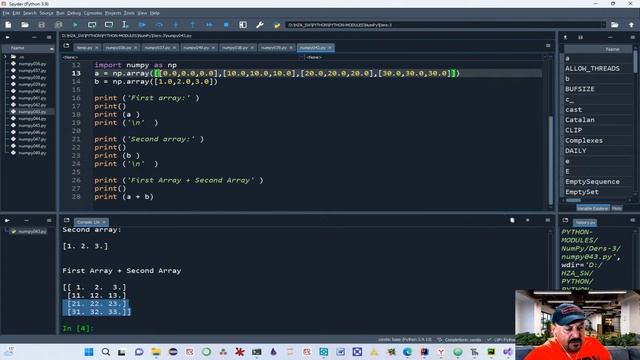The height and width of the screenshot is (360, 640).
Task: Open file explorer pane options menu
Action: [49, 37]
